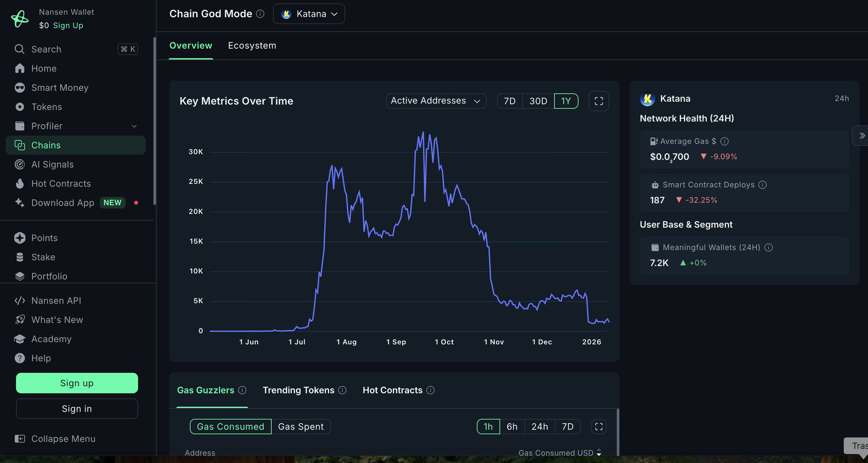
Task: Expand the Profiler menu chevron
Action: pyautogui.click(x=134, y=126)
